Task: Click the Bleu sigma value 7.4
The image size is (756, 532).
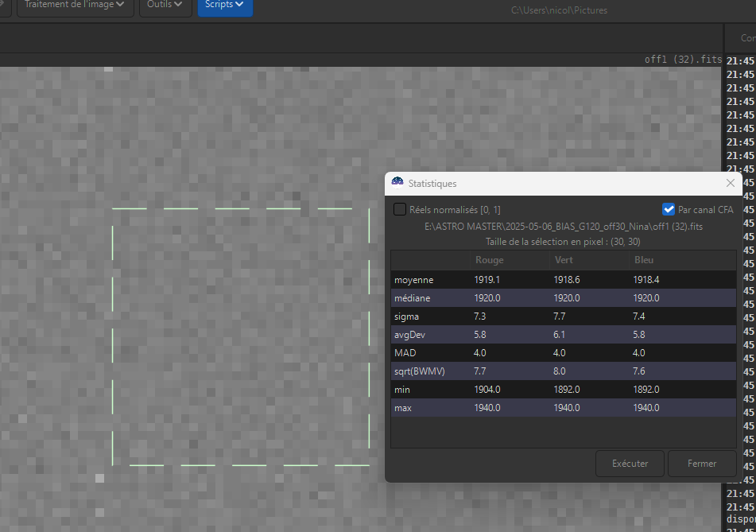Action: [x=639, y=316]
